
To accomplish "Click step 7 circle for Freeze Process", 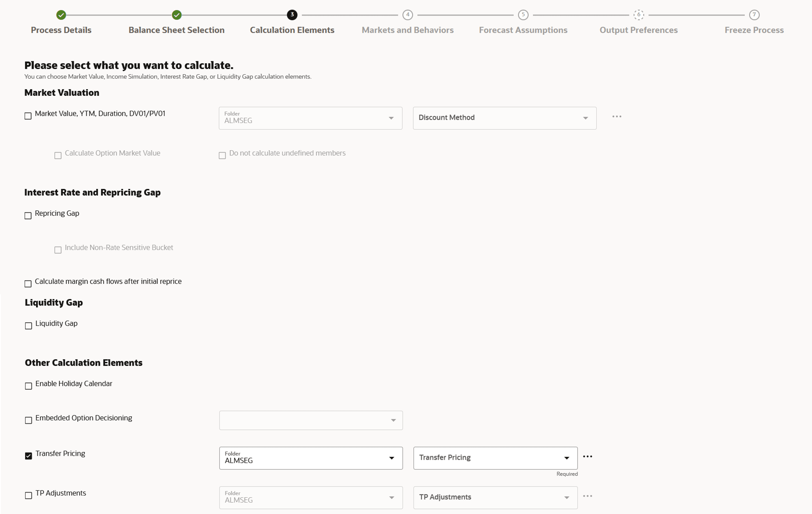I will tap(754, 15).
